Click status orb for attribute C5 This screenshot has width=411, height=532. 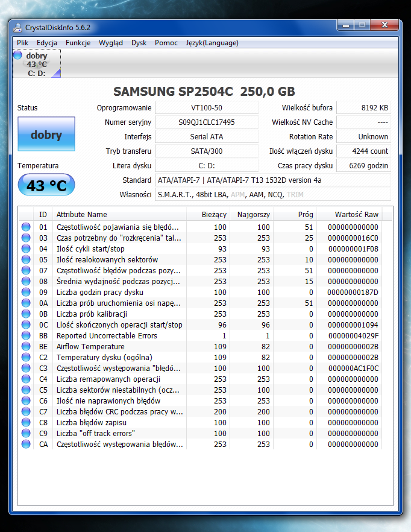click(26, 390)
